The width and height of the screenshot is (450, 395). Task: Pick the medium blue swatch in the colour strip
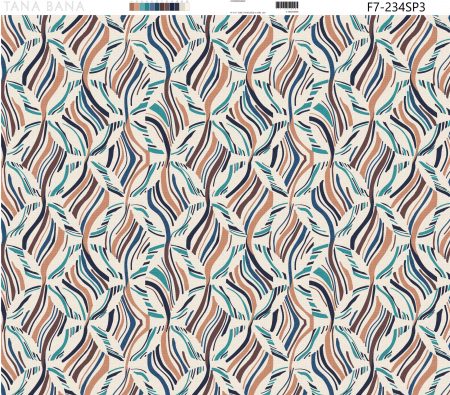pyautogui.click(x=152, y=7)
